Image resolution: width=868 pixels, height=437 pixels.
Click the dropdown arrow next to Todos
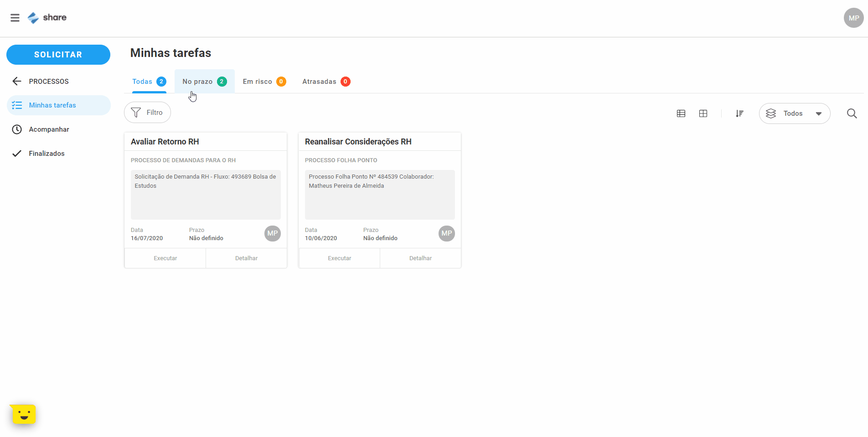(x=819, y=114)
